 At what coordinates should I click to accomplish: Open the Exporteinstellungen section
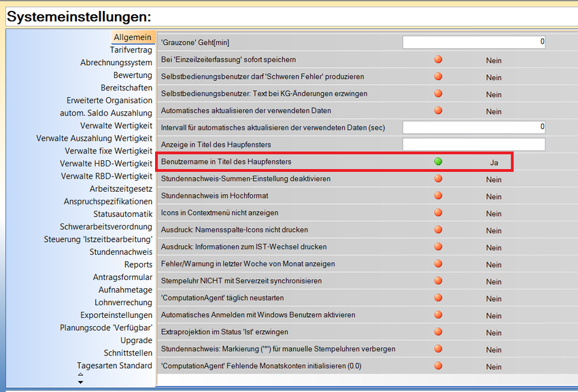pos(116,315)
